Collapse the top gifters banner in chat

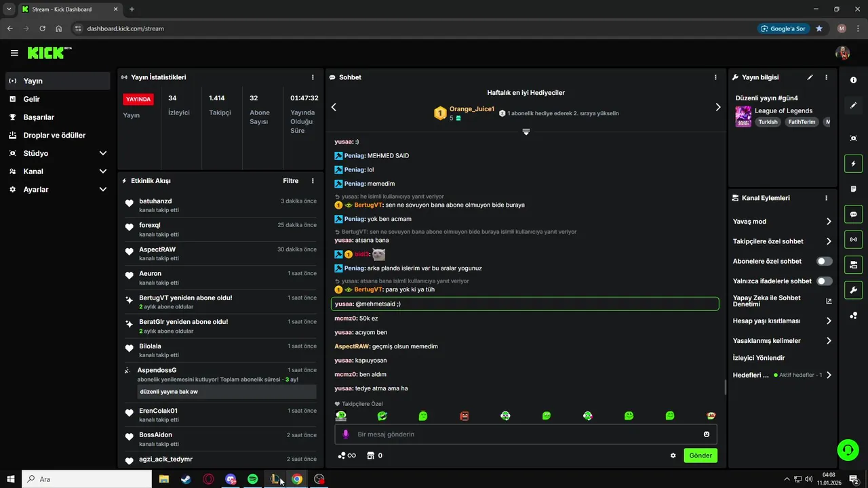click(x=526, y=131)
